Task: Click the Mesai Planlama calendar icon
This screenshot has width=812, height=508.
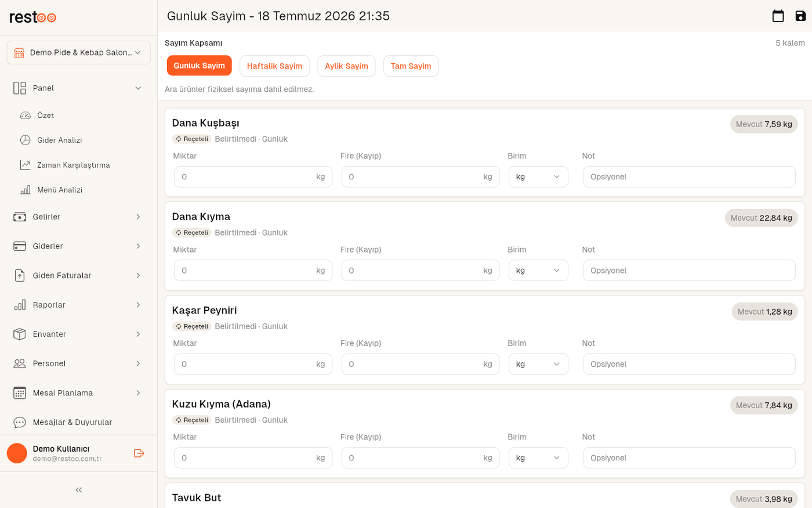Action: (x=20, y=393)
